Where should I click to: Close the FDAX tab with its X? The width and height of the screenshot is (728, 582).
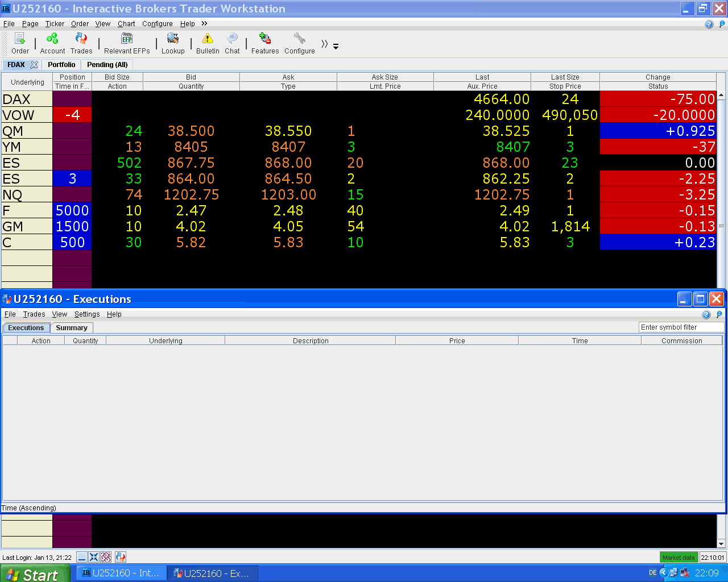click(x=34, y=65)
